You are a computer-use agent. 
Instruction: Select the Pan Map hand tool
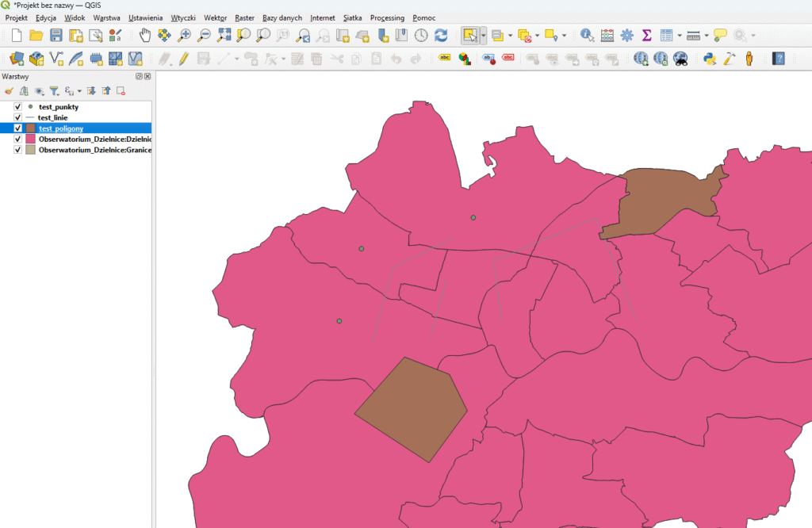pyautogui.click(x=145, y=35)
